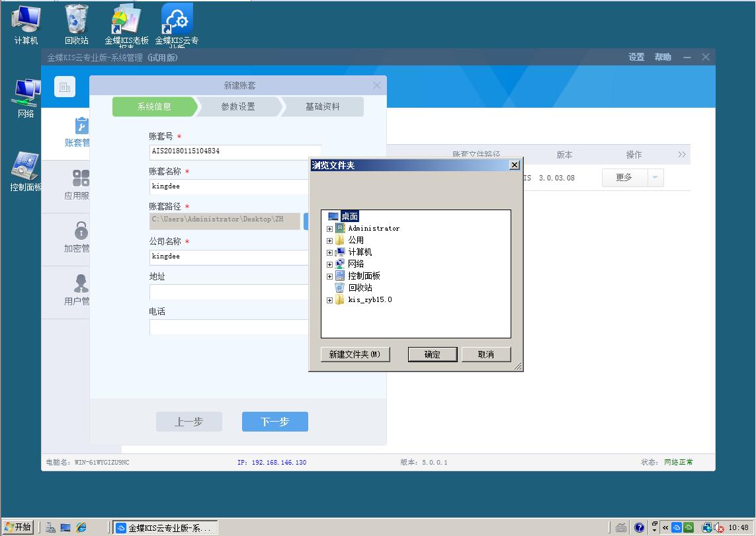This screenshot has height=536, width=756.
Task: Select 网络 in the folder tree
Action: (x=356, y=264)
